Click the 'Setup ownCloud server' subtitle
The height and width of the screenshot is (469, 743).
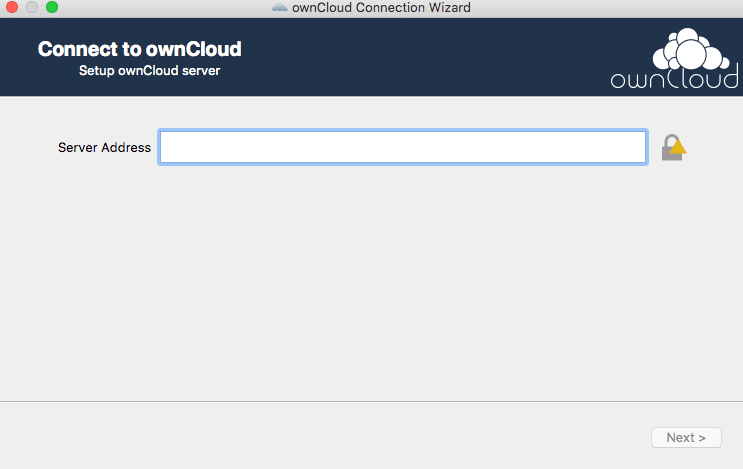(x=149, y=71)
